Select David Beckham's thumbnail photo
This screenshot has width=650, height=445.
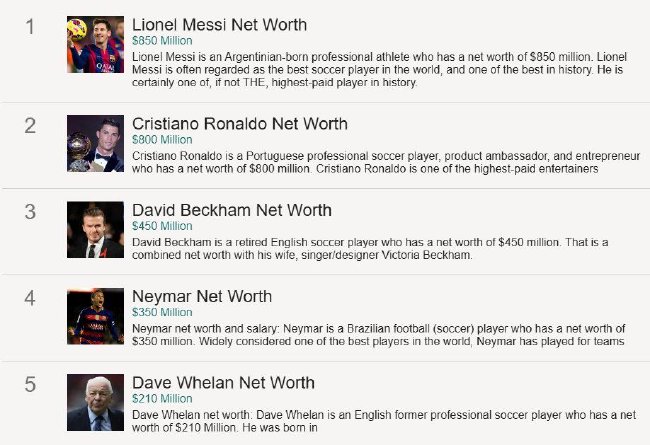(x=95, y=230)
